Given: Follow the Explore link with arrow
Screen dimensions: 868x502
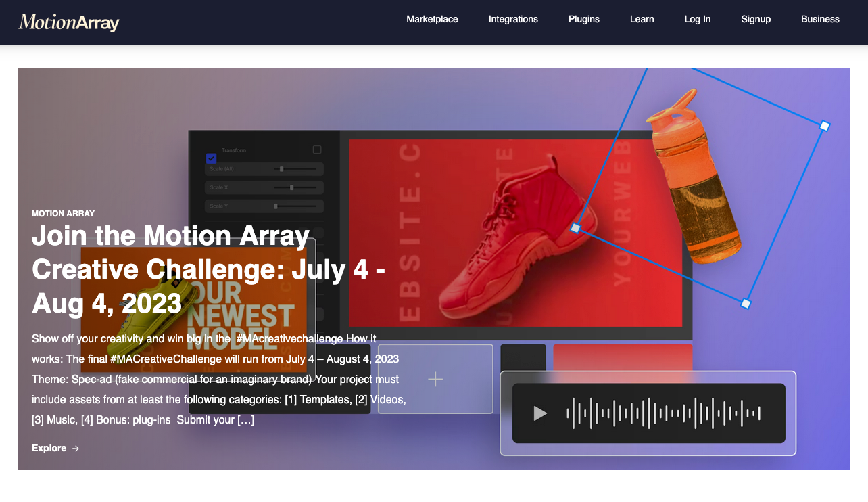Looking at the screenshot, I should pyautogui.click(x=55, y=448).
